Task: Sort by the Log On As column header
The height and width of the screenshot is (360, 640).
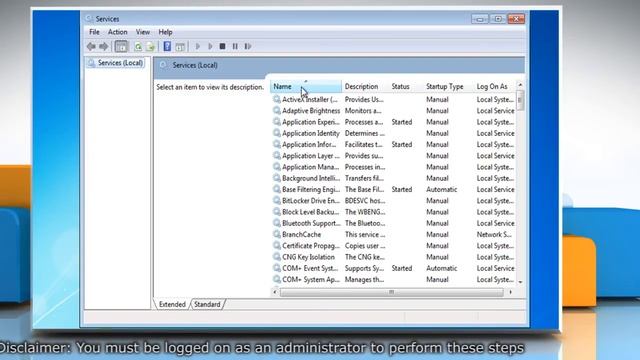Action: tap(495, 87)
